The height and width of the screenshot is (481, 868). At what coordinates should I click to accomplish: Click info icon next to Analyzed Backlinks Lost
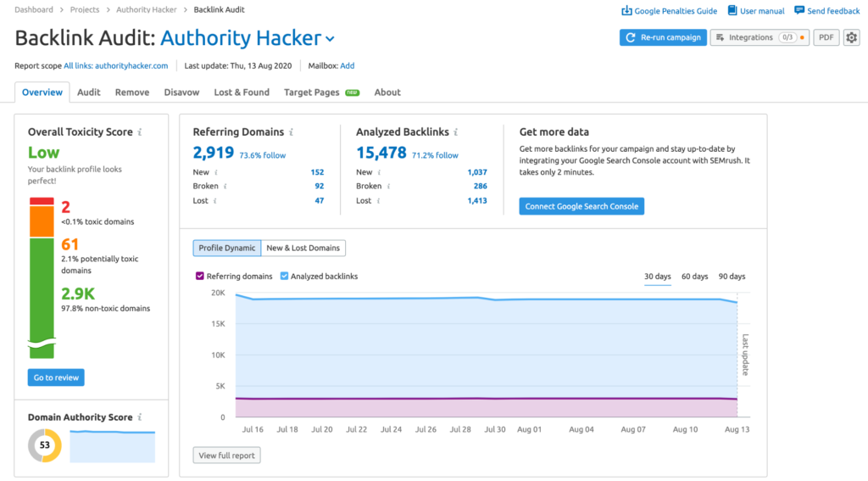click(x=378, y=200)
